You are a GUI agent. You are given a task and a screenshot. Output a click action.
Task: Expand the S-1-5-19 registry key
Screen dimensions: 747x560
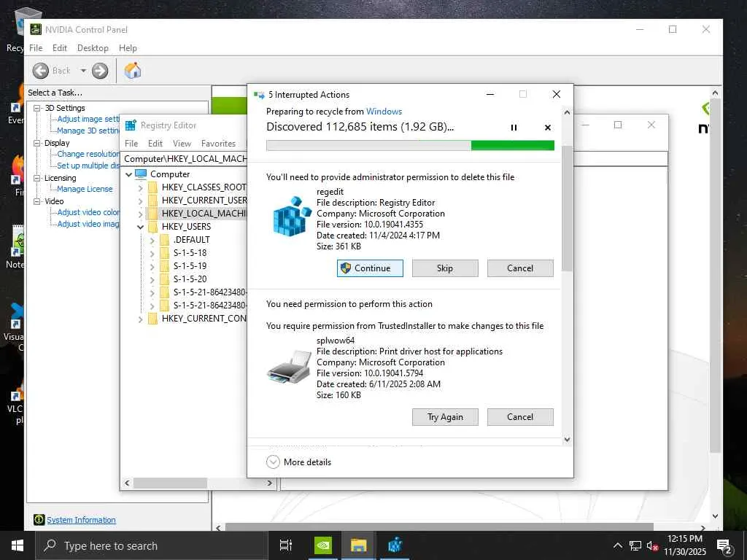click(x=152, y=266)
